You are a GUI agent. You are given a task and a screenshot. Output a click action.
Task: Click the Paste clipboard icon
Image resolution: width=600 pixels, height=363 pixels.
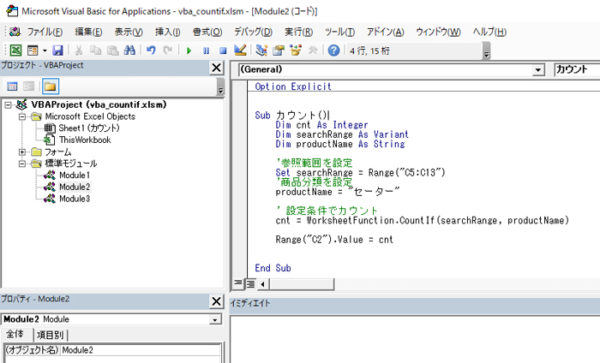point(112,50)
